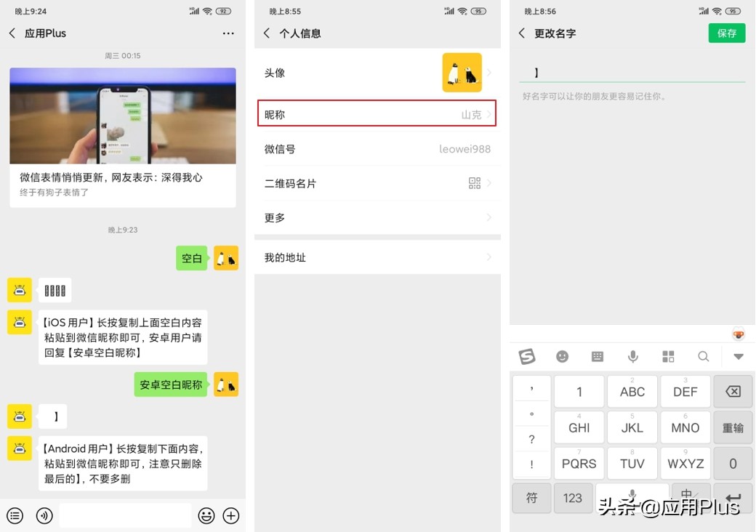
Task: Tap the 】 received message bubble
Action: tap(53, 416)
